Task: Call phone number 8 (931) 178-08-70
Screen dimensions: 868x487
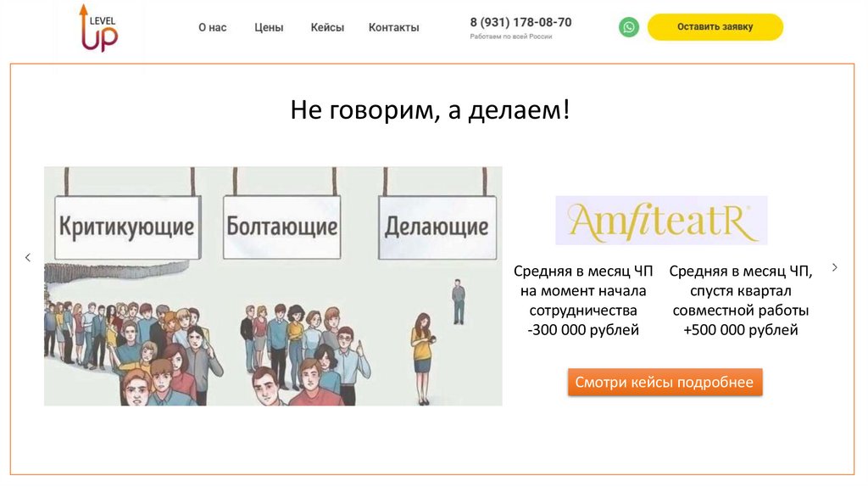Action: [x=521, y=22]
